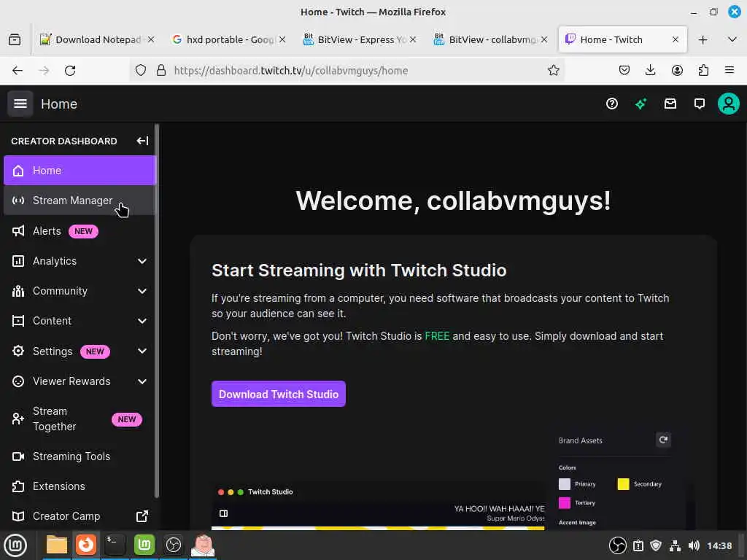Click the tracking protection shield icon
The image size is (747, 560).
pos(141,71)
